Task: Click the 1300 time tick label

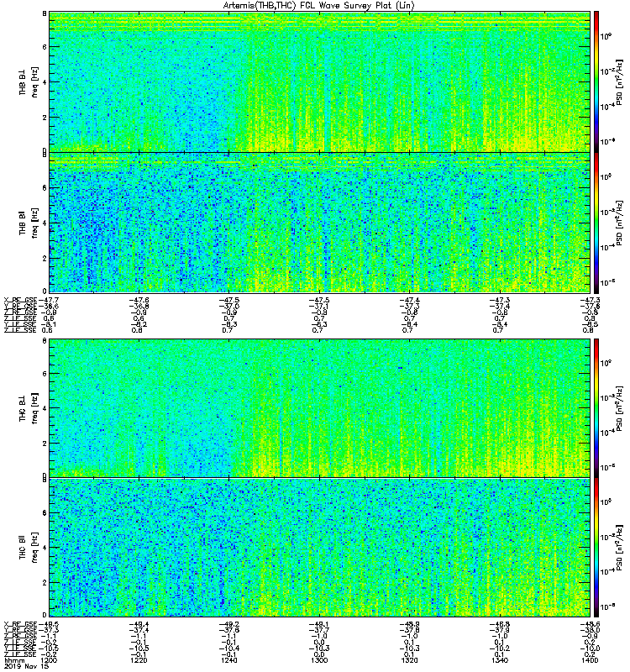Action: (319, 660)
